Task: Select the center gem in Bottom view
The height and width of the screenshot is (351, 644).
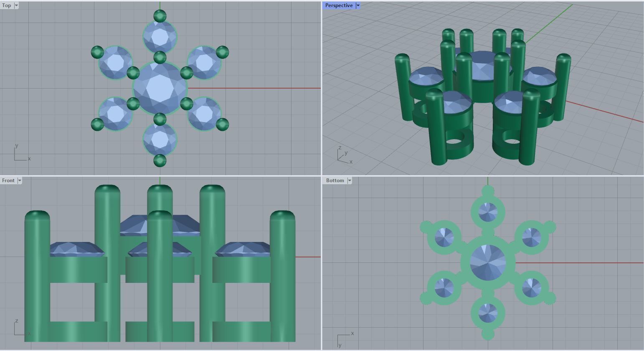Action: tap(488, 262)
